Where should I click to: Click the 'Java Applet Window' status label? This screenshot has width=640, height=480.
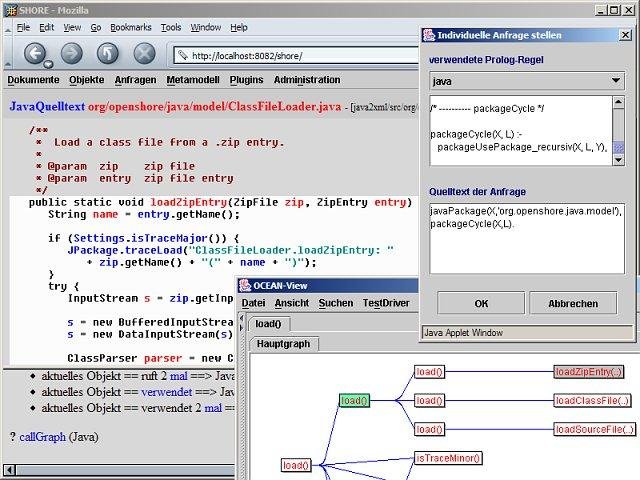click(463, 333)
